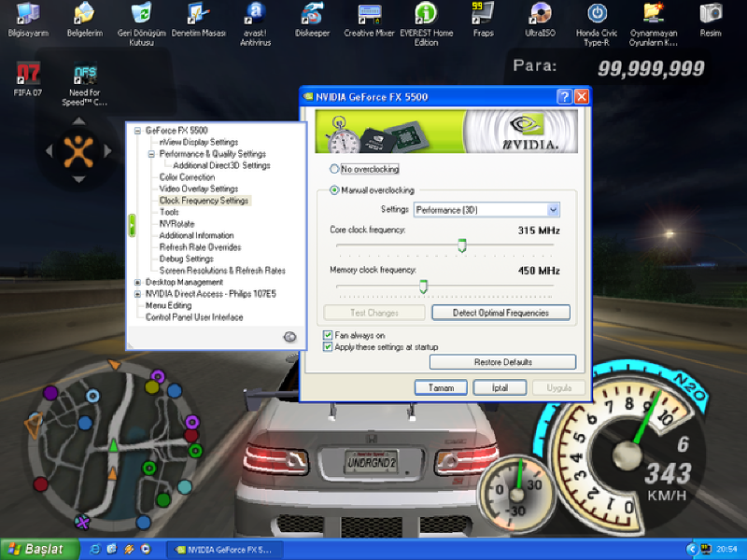Click Detect Optimal Frequencies button
747x560 pixels.
500,313
